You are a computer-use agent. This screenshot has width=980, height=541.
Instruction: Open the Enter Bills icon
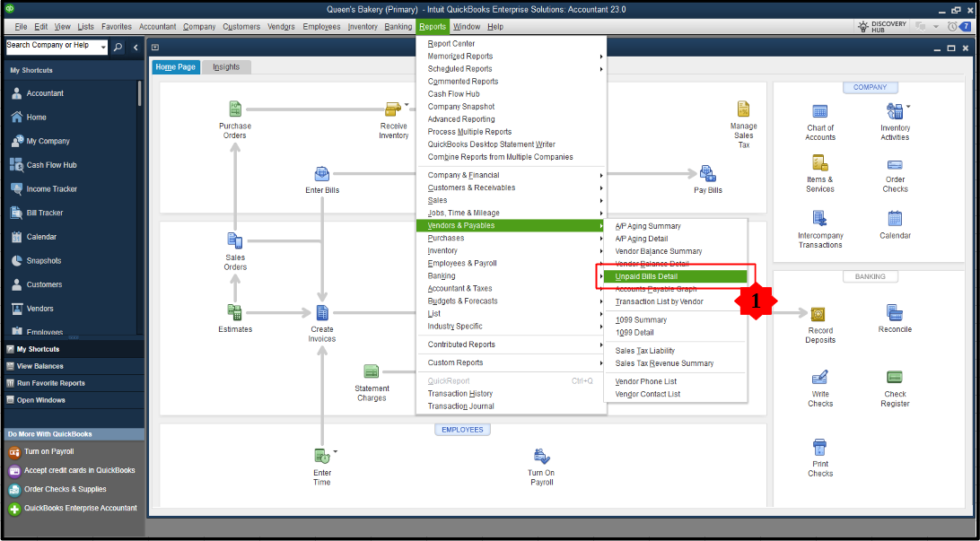click(322, 174)
